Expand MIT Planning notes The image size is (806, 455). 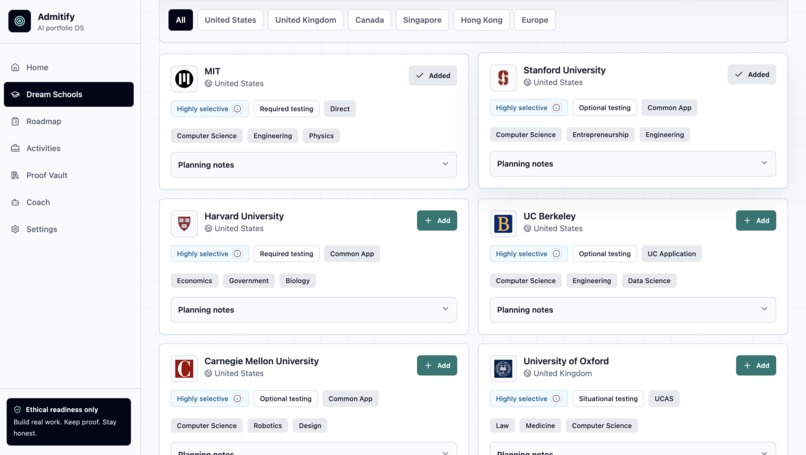[314, 165]
